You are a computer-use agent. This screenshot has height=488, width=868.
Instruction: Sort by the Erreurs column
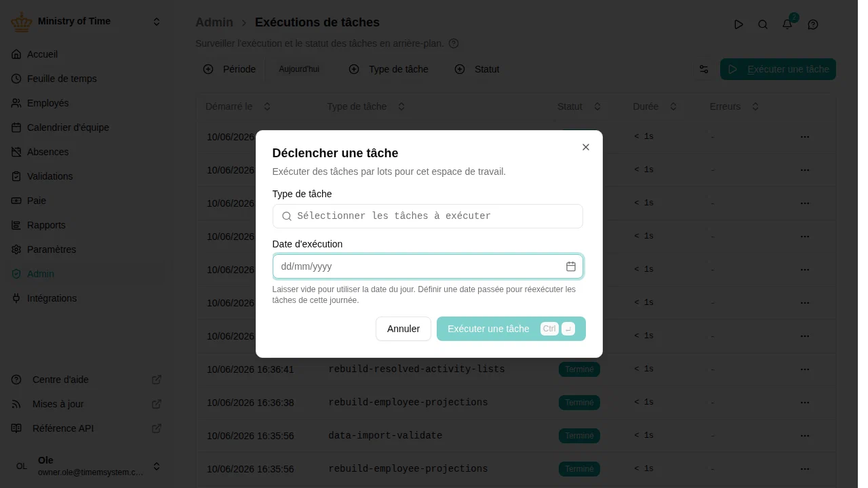(x=734, y=106)
